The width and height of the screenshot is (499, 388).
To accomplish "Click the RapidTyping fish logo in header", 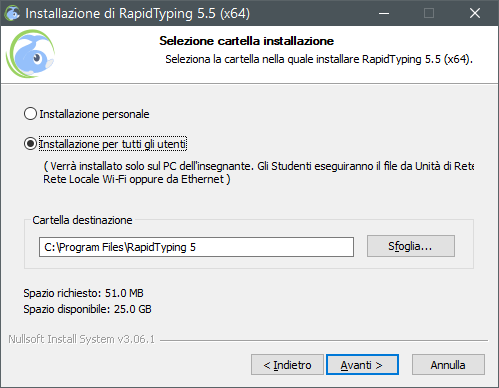I will pos(31,54).
